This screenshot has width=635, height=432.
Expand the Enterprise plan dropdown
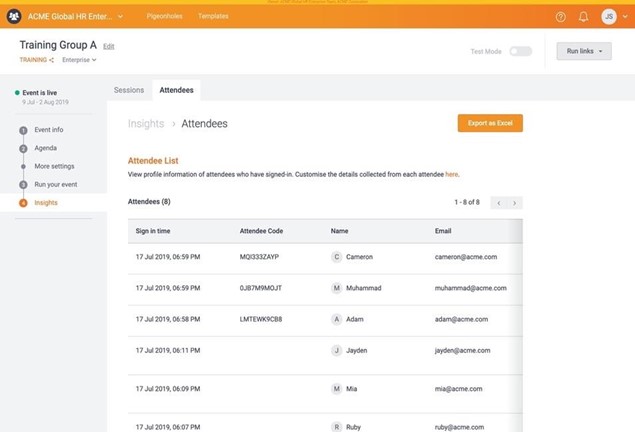click(79, 60)
